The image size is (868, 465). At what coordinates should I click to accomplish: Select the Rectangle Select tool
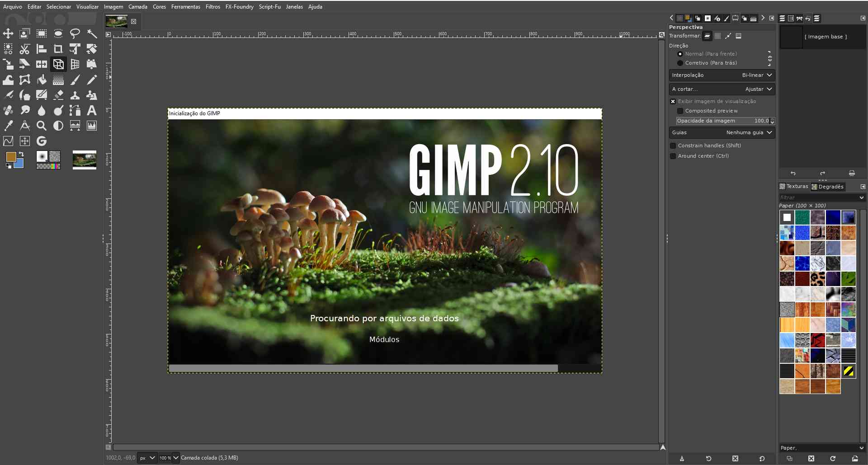coord(42,33)
